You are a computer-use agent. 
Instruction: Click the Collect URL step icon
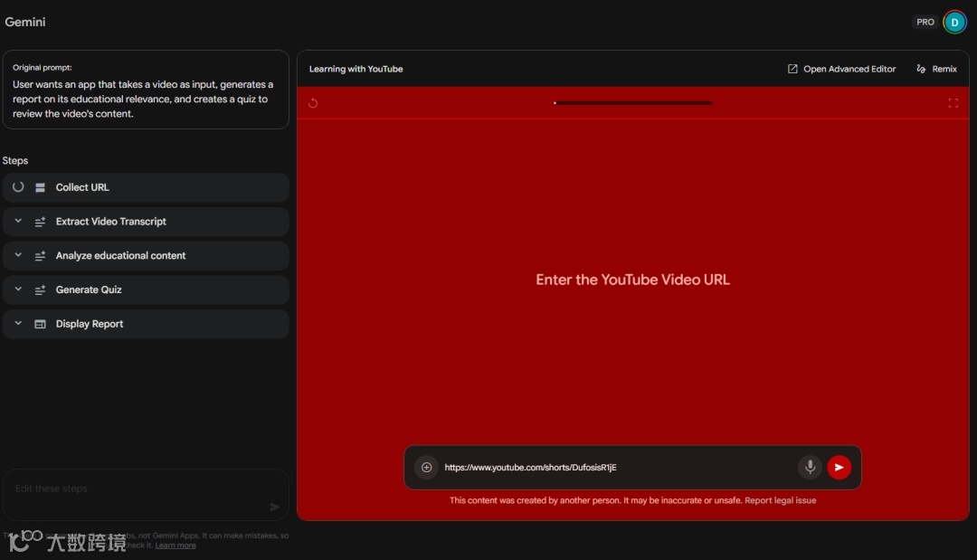click(x=40, y=187)
